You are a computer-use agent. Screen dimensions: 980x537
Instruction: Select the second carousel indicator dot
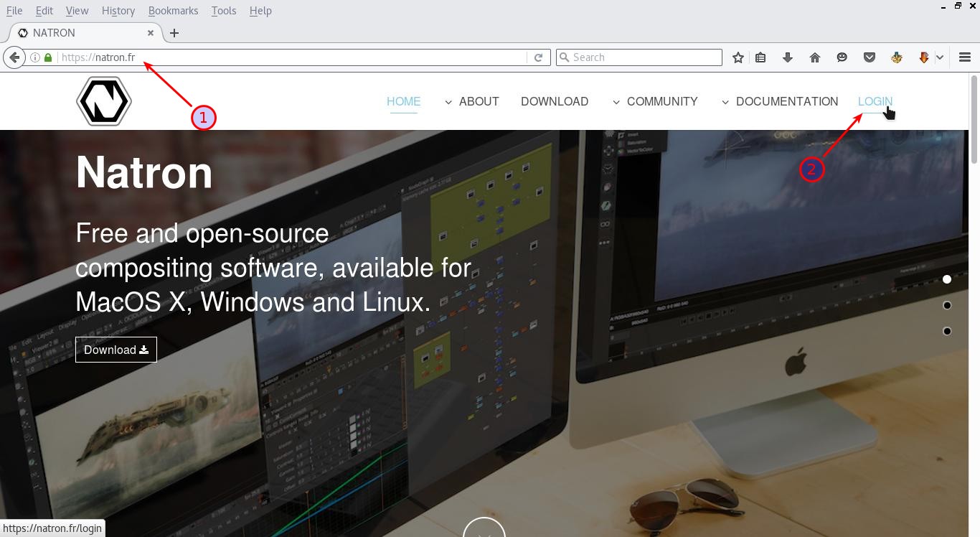[x=947, y=305]
